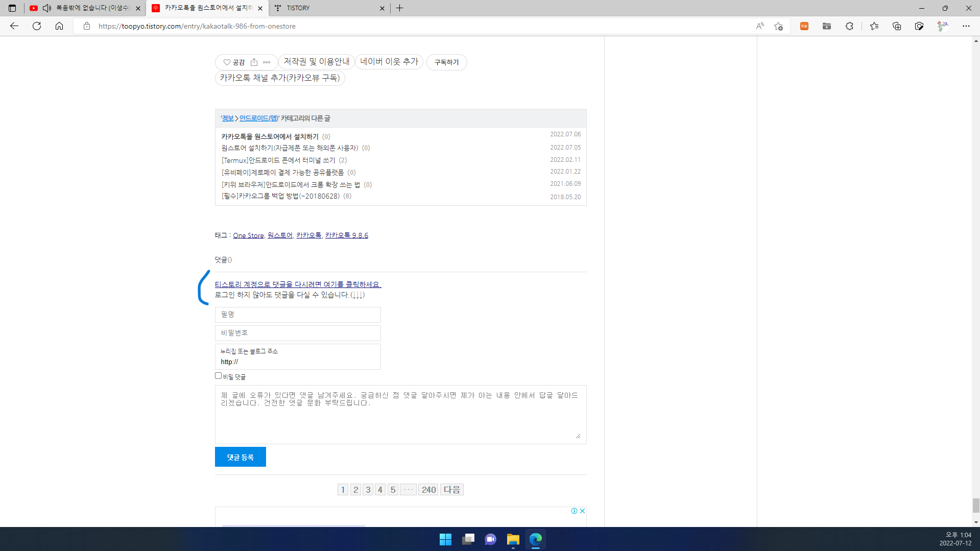980x551 pixels.
Task: Click the orange extension icon in the toolbar
Action: [804, 26]
